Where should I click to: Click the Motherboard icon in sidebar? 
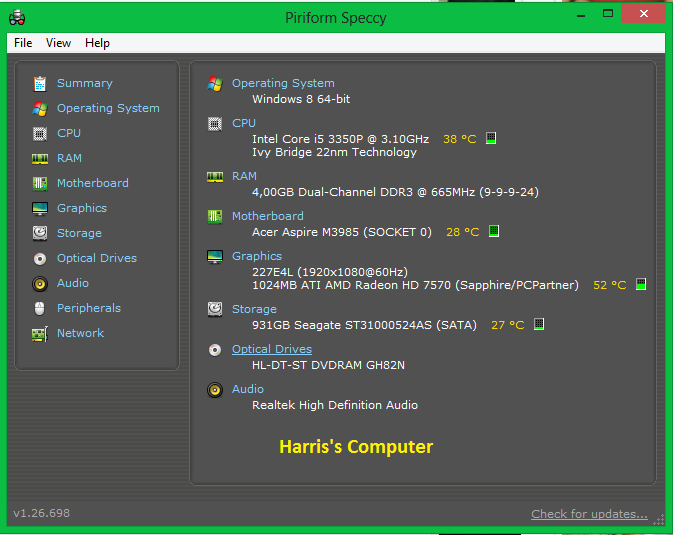40,183
